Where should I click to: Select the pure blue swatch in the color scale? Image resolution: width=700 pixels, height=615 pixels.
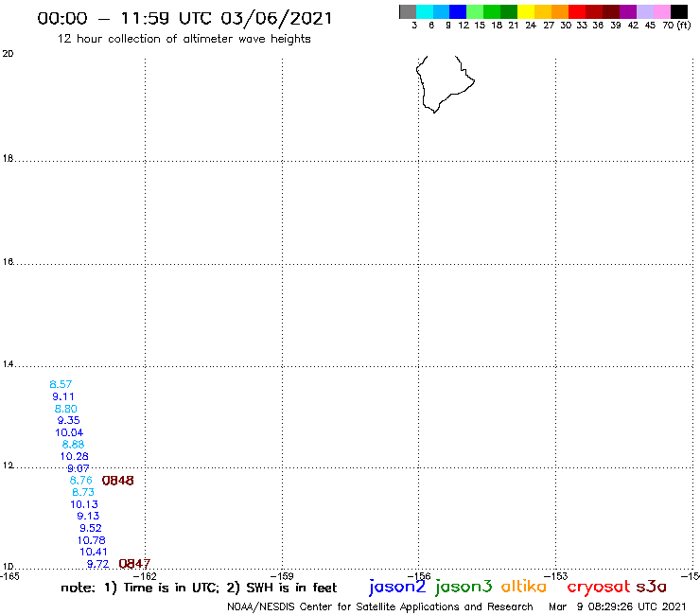tap(458, 11)
